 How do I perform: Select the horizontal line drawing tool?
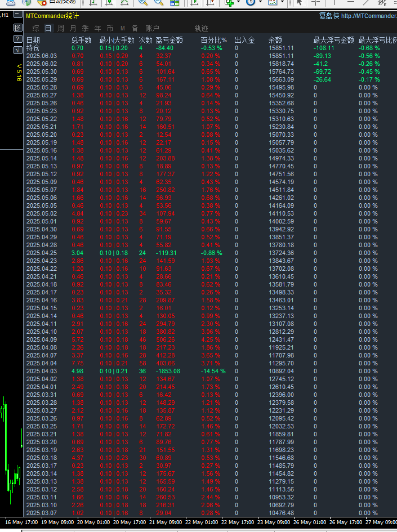(350, 2)
